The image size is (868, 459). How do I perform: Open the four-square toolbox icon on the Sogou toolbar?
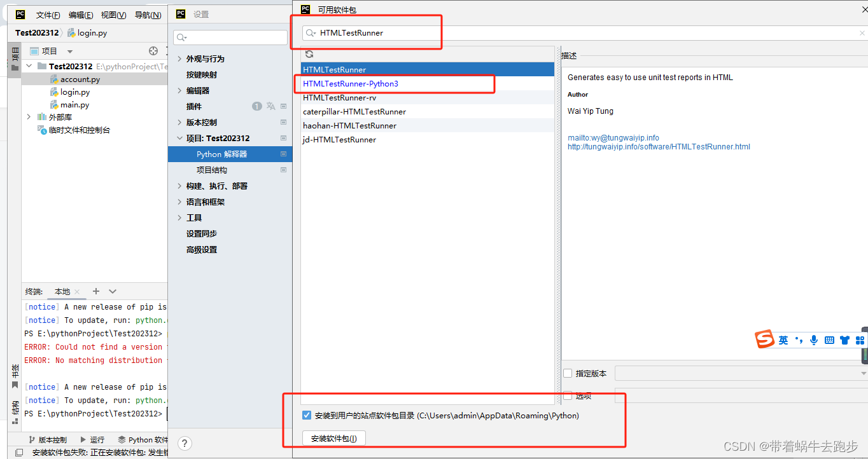point(860,340)
